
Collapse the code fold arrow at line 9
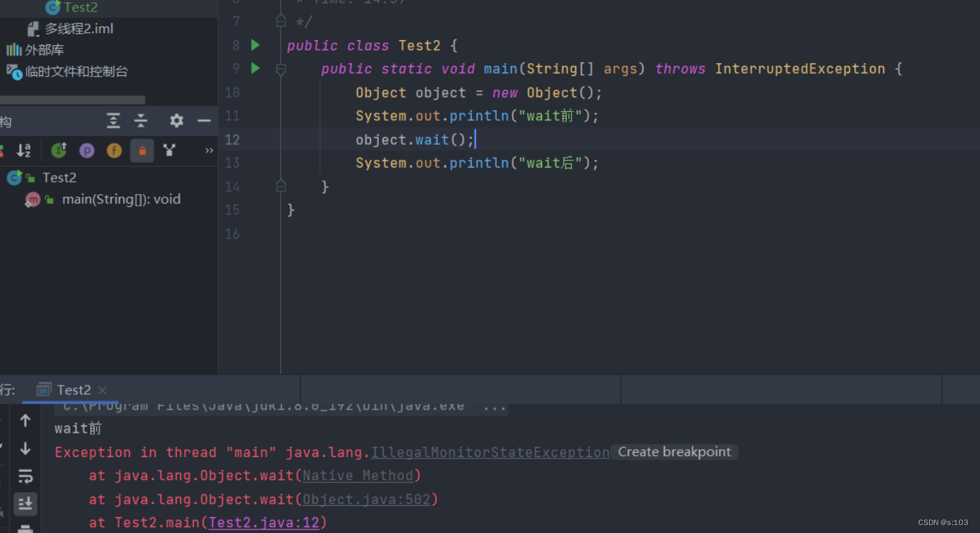281,69
